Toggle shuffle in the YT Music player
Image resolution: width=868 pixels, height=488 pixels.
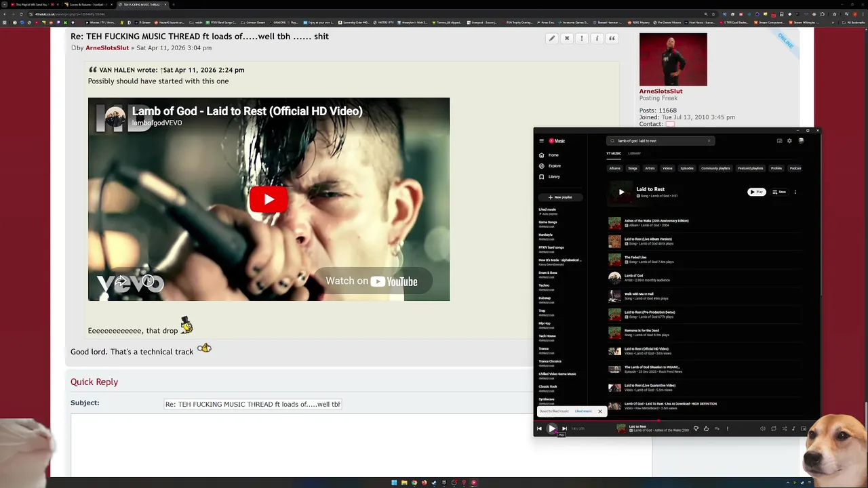tap(784, 428)
